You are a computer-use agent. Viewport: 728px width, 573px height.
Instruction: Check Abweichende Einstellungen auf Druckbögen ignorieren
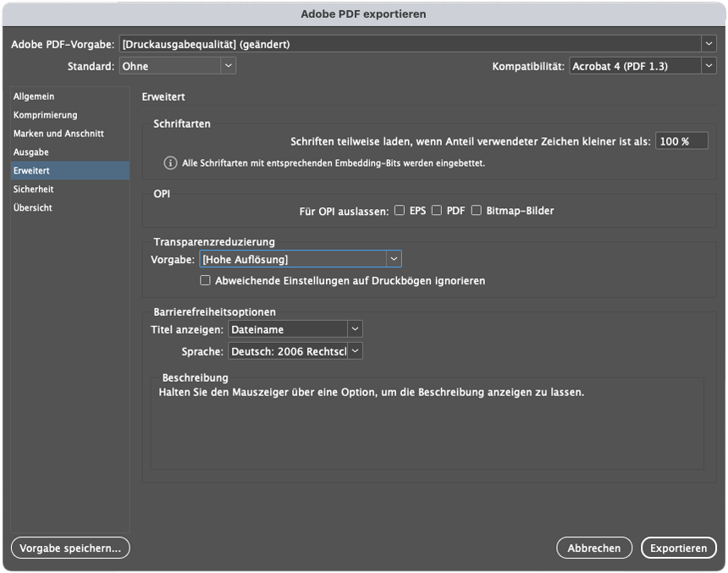tap(205, 280)
